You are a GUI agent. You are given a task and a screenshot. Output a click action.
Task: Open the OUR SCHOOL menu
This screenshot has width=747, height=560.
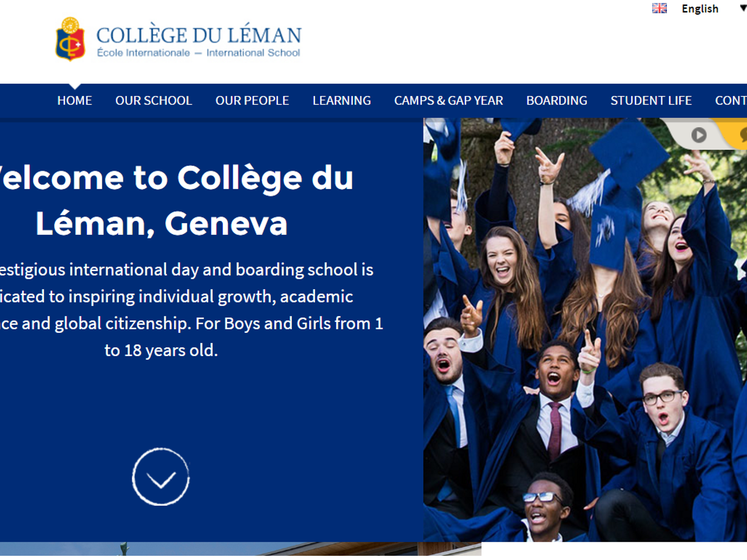click(154, 100)
